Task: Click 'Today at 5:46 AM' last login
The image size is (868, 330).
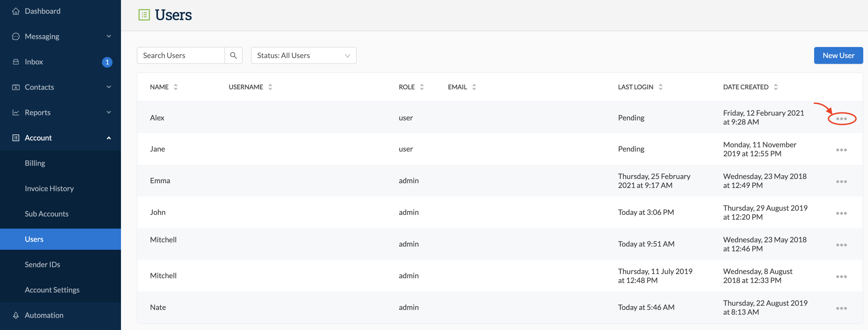Action: pos(646,307)
